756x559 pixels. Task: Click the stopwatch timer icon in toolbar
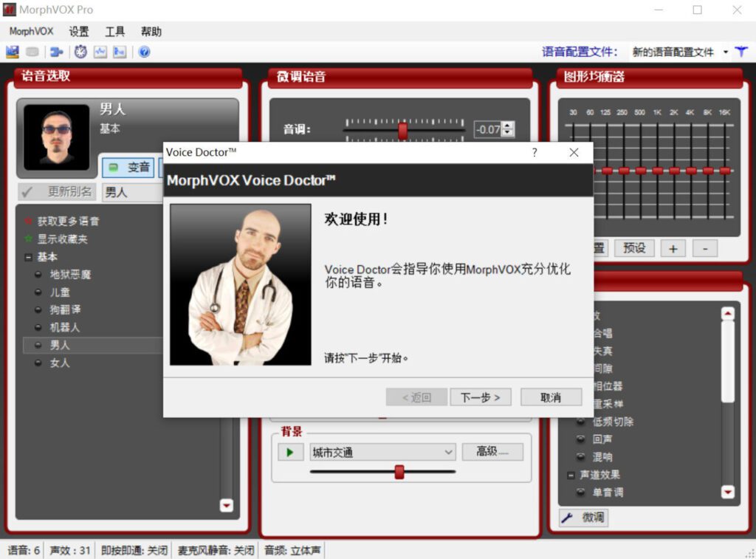point(80,52)
